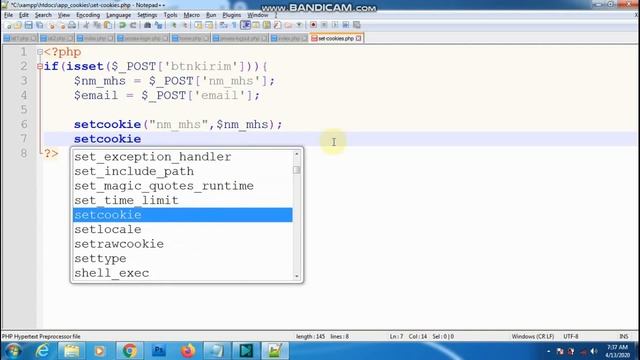Click the Open file toolbar icon
This screenshot has height=360, width=640.
pos(18,25)
